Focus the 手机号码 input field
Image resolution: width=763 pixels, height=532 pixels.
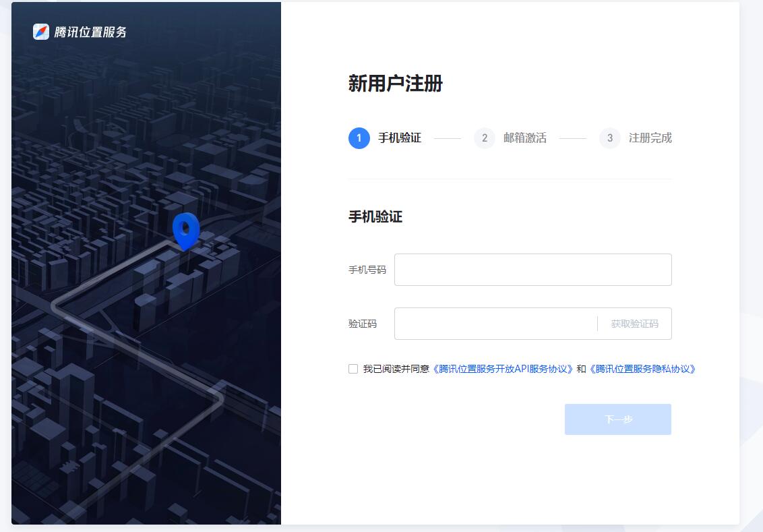(x=532, y=270)
